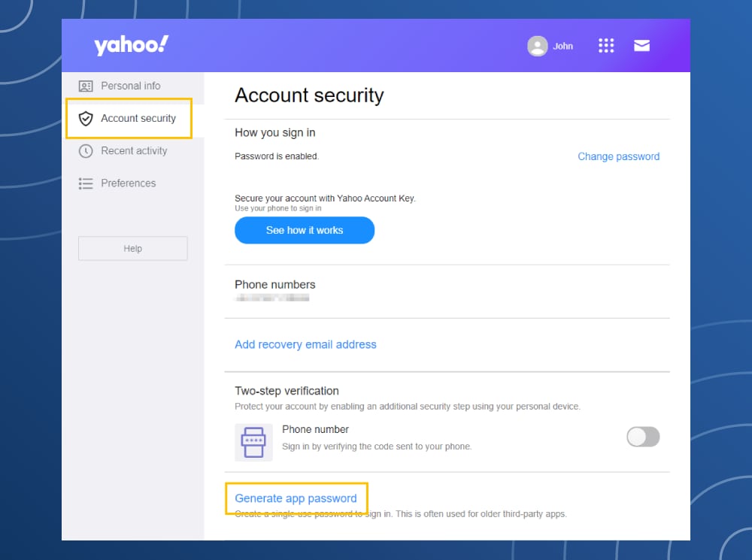Open the app grid icon in the header
Image resolution: width=752 pixels, height=560 pixels.
click(606, 45)
